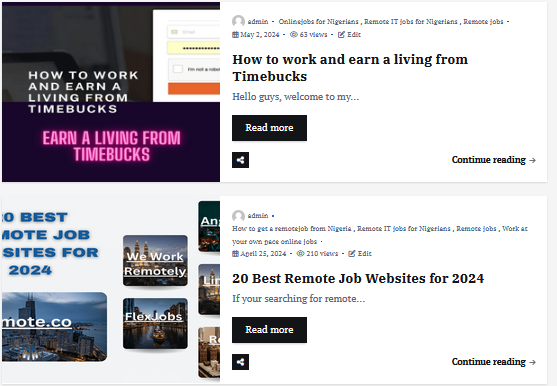The image size is (557, 386).
Task: Follow Continue reading link on Remote Job post
Action: click(493, 362)
